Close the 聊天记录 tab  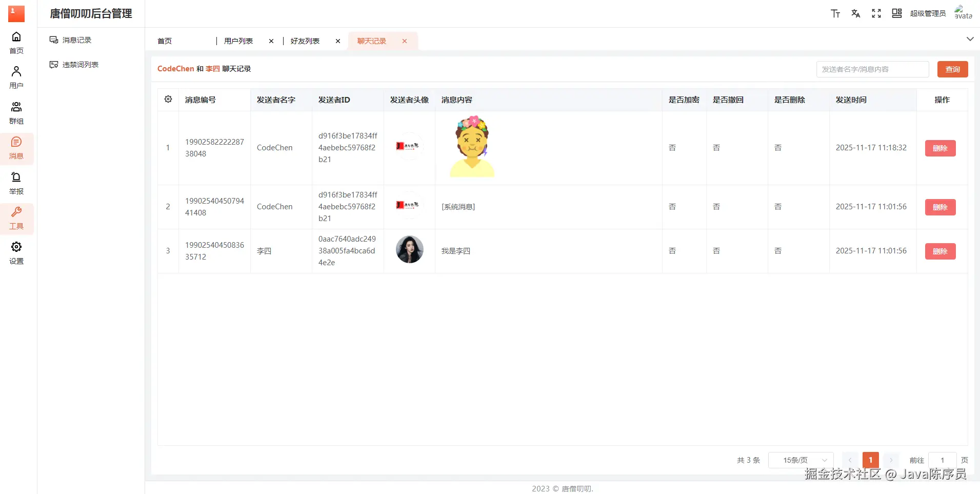point(405,41)
